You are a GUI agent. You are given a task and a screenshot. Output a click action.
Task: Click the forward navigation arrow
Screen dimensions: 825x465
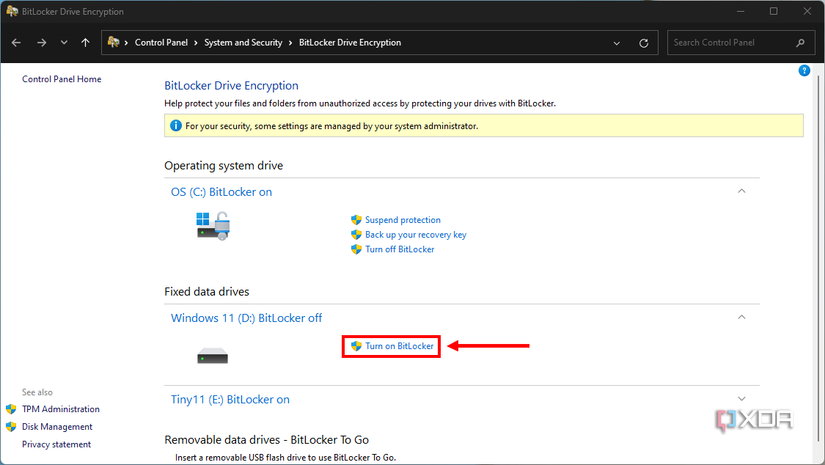(41, 43)
